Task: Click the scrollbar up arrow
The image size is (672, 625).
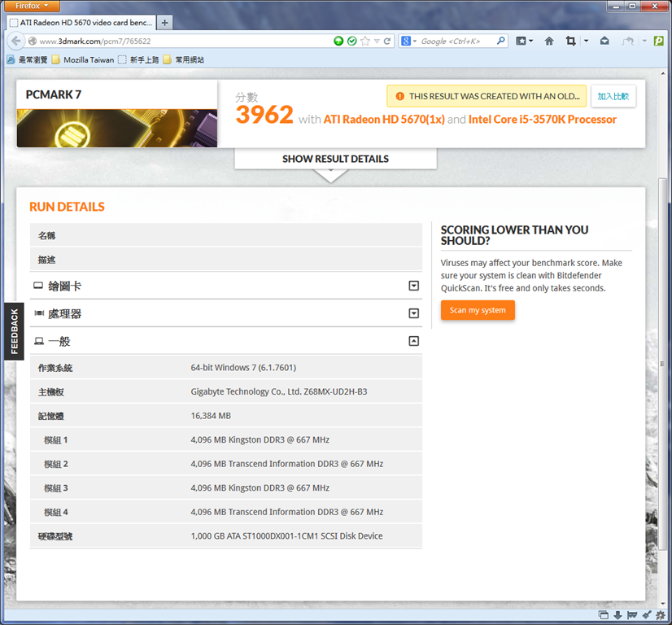Action: (663, 74)
